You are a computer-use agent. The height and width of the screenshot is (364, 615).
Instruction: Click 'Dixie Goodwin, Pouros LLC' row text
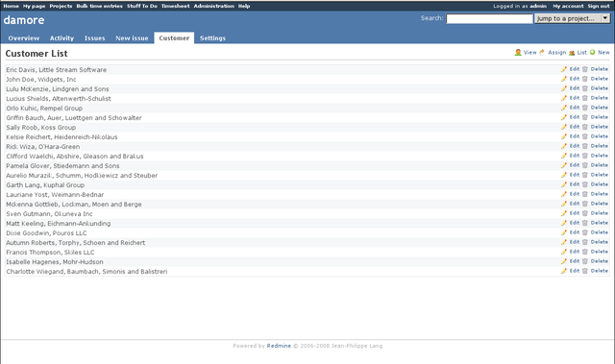tap(46, 232)
